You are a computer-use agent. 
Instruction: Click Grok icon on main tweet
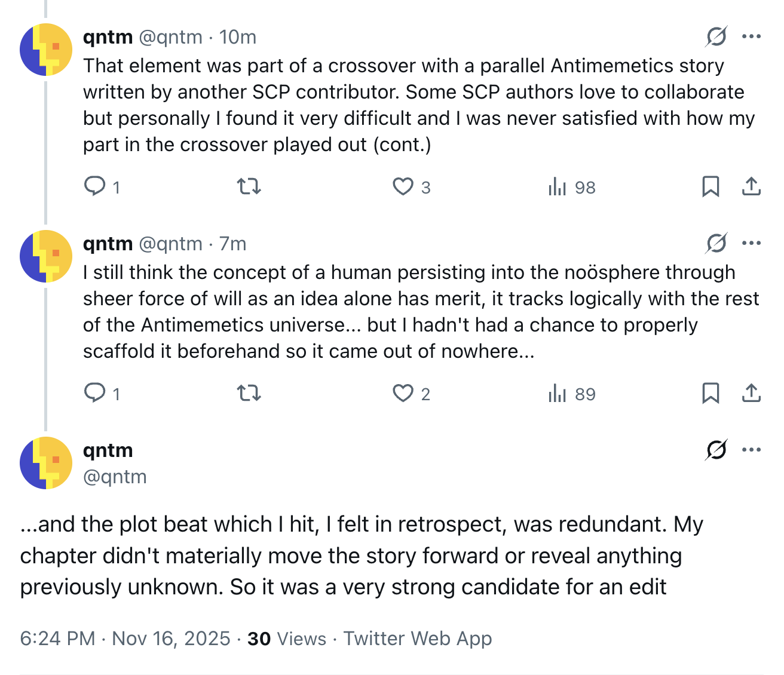pyautogui.click(x=716, y=450)
